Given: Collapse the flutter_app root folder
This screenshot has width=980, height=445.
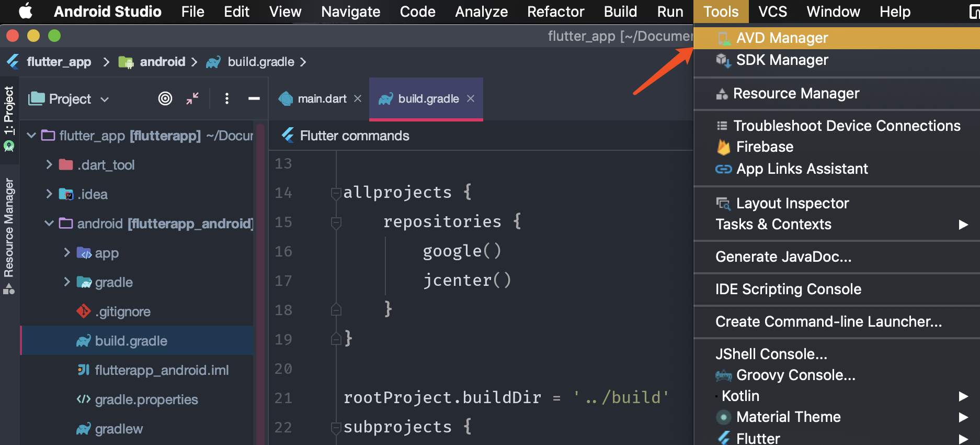Looking at the screenshot, I should (31, 136).
